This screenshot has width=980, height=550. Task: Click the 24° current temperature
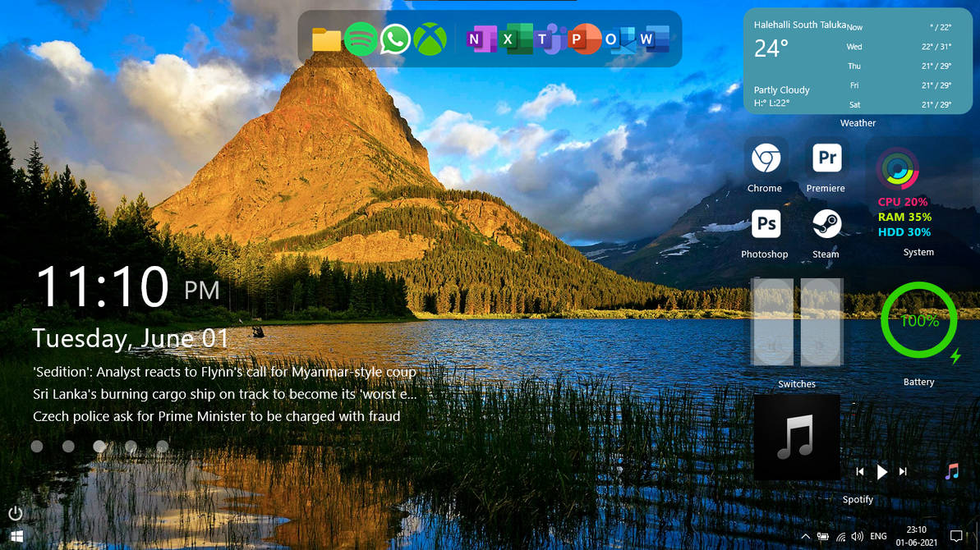coord(771,48)
